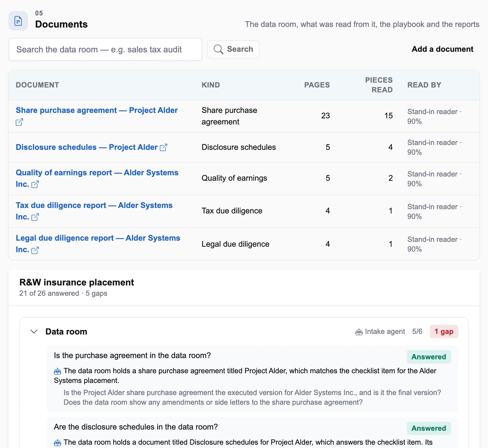This screenshot has height=448, width=488.
Task: Open Legal due diligence report link
Action: pyautogui.click(x=98, y=244)
